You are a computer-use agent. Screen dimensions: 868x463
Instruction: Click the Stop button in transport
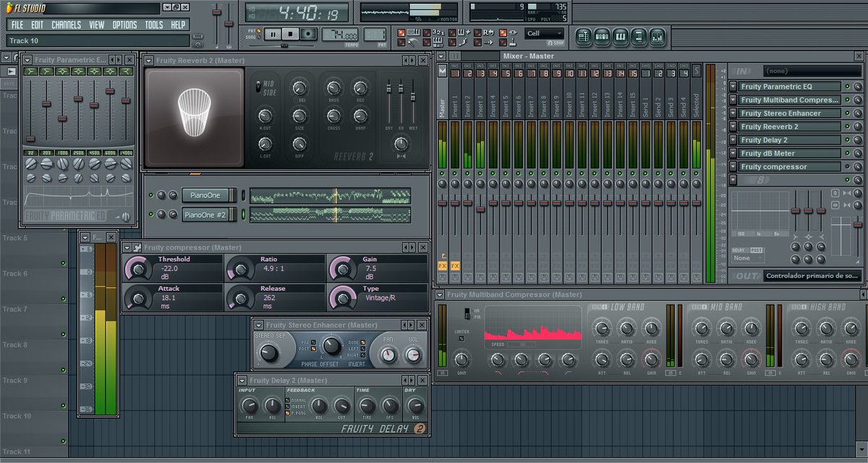point(290,34)
